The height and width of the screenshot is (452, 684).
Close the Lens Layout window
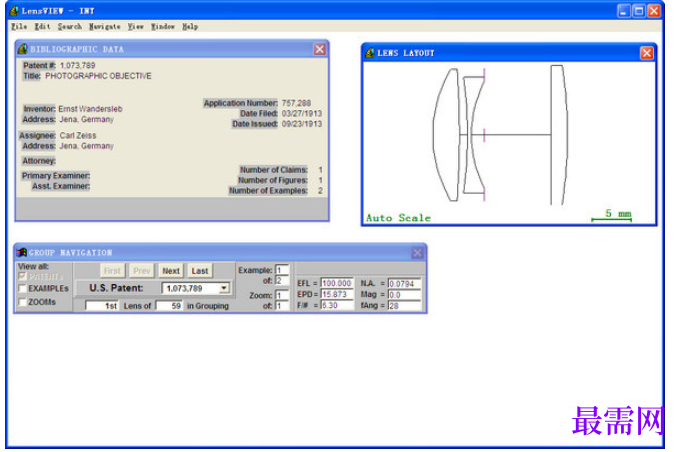[646, 53]
